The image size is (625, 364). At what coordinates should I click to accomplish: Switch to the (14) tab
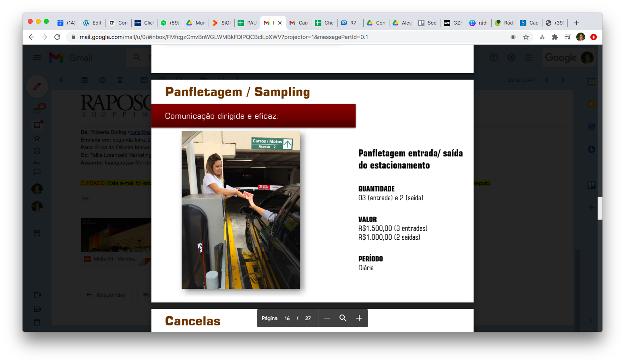(66, 23)
